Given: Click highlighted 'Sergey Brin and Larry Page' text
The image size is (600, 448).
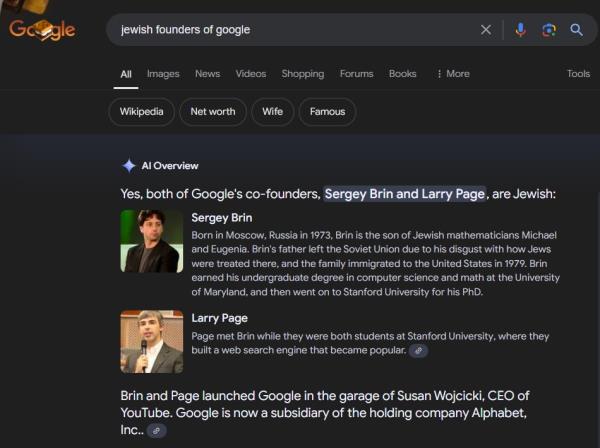Looking at the screenshot, I should [x=405, y=194].
